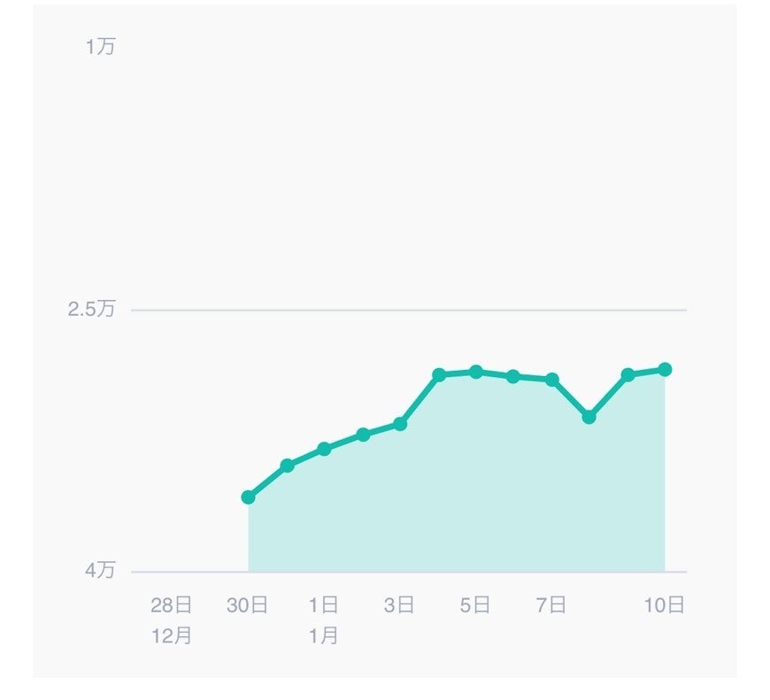
Task: Select the data point for December 31st
Action: point(287,465)
